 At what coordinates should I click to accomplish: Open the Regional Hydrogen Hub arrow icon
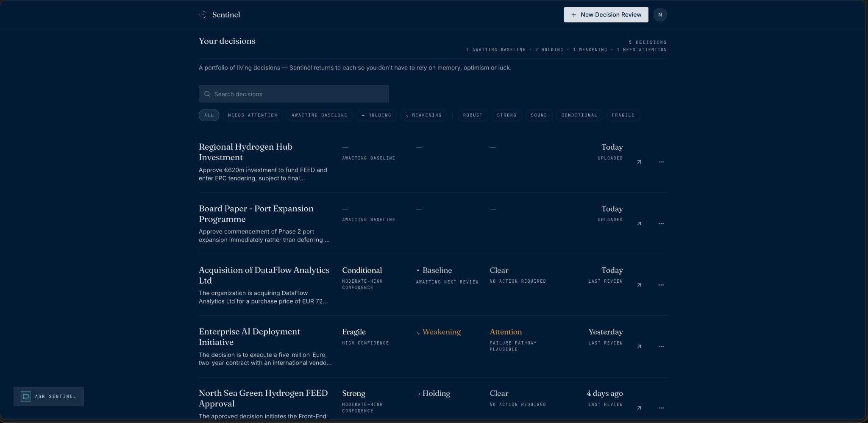(639, 162)
